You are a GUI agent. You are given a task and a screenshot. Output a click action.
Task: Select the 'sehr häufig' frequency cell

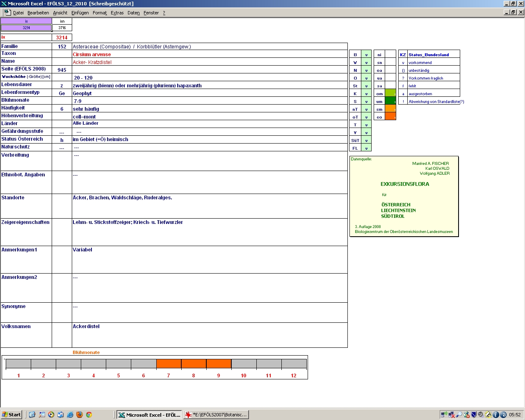pos(210,109)
